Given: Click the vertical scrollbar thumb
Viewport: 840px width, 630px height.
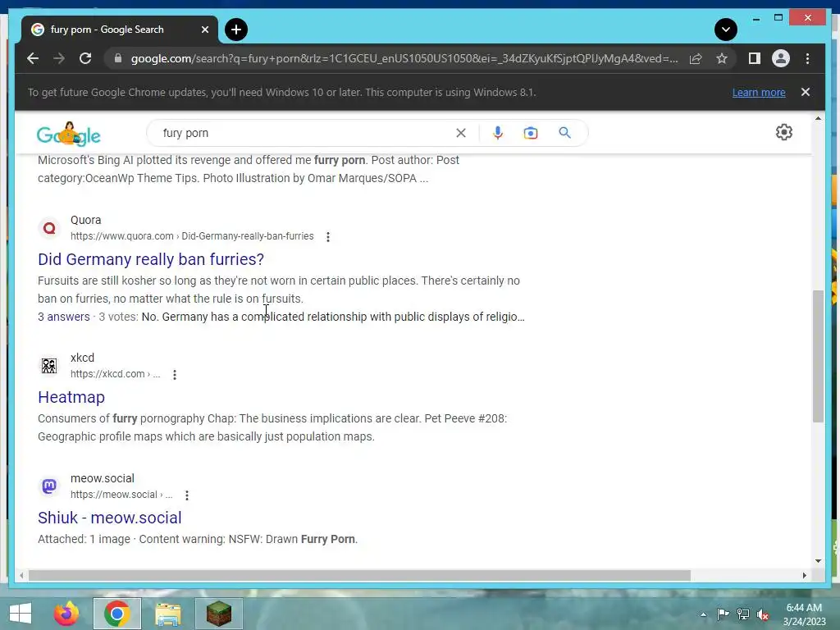Looking at the screenshot, I should click(x=818, y=356).
